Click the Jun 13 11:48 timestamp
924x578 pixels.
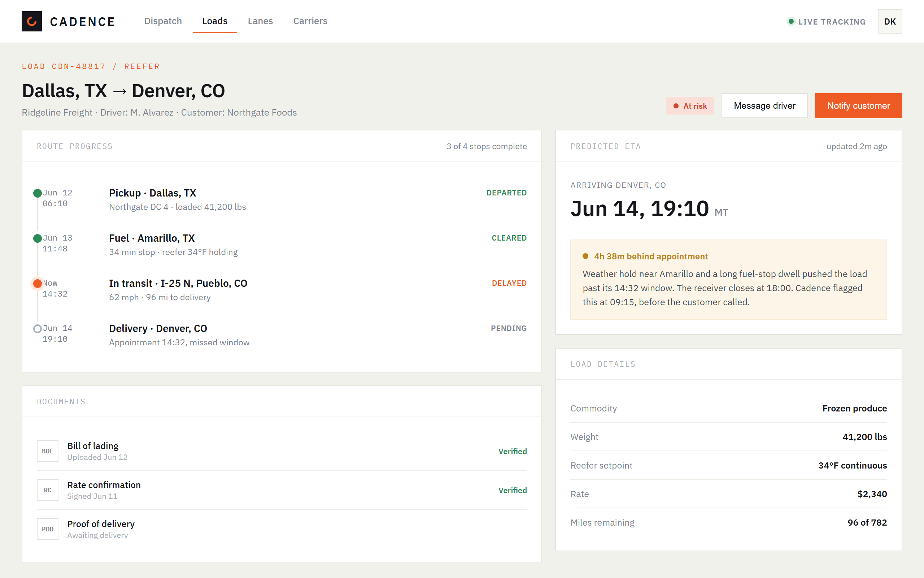[58, 243]
